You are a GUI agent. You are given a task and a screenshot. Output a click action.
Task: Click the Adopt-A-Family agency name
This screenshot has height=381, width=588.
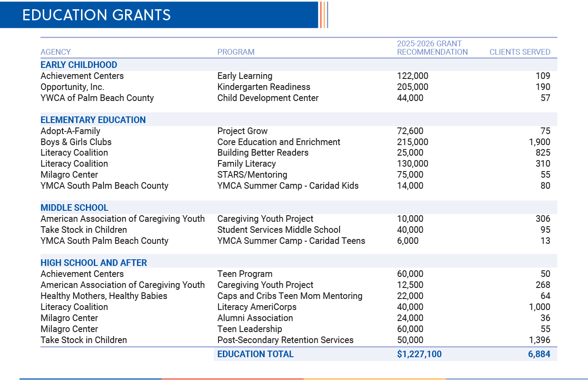70,131
